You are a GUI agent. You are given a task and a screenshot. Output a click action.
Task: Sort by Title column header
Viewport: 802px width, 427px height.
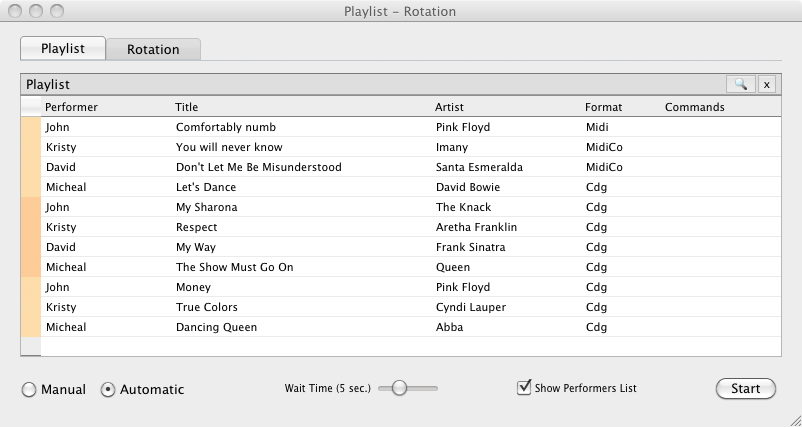pos(186,107)
